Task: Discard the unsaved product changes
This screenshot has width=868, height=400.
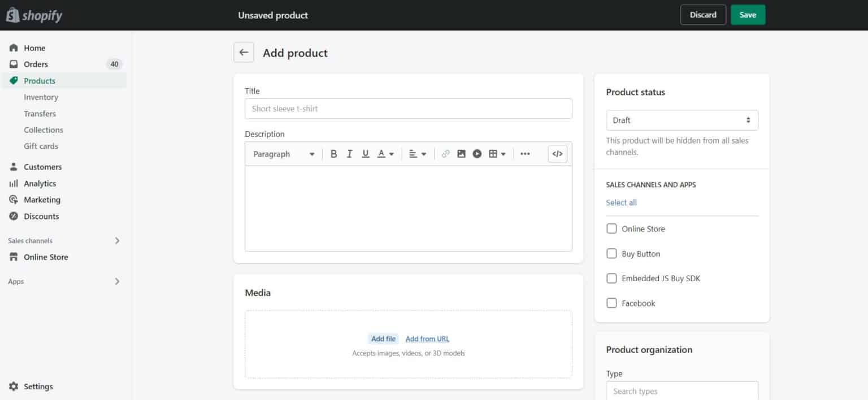Action: (702, 15)
